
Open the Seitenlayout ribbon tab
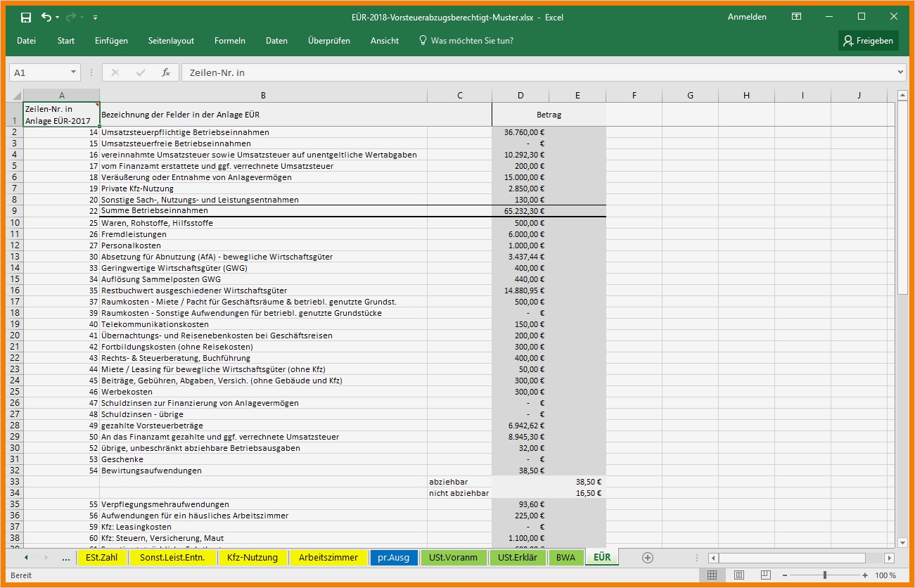(x=171, y=41)
